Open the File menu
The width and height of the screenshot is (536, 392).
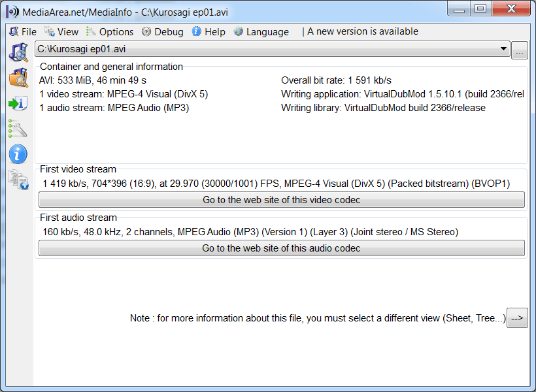[x=23, y=32]
